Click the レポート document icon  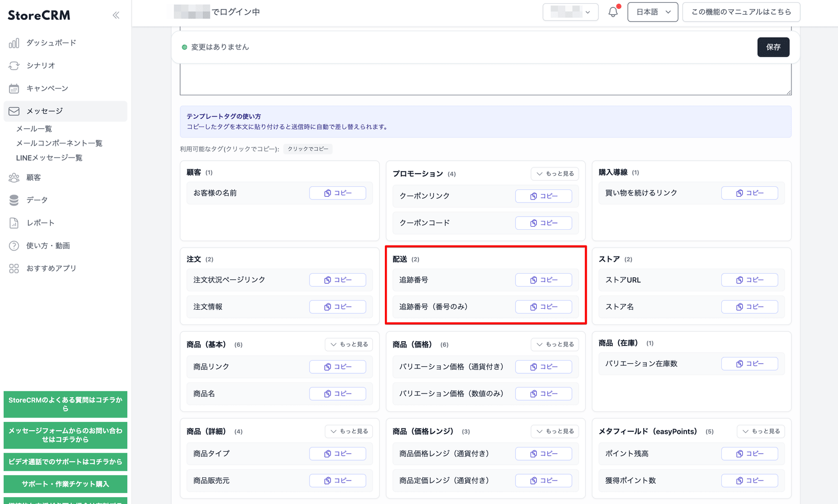coord(14,223)
